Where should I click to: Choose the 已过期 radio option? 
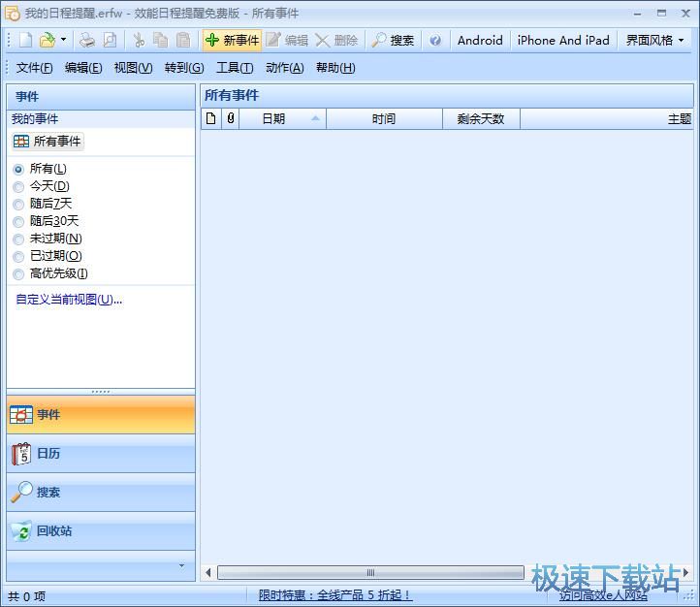[18, 256]
